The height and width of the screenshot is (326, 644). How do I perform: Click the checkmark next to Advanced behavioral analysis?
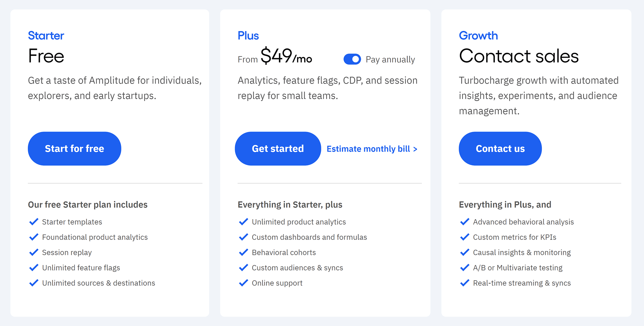click(464, 222)
